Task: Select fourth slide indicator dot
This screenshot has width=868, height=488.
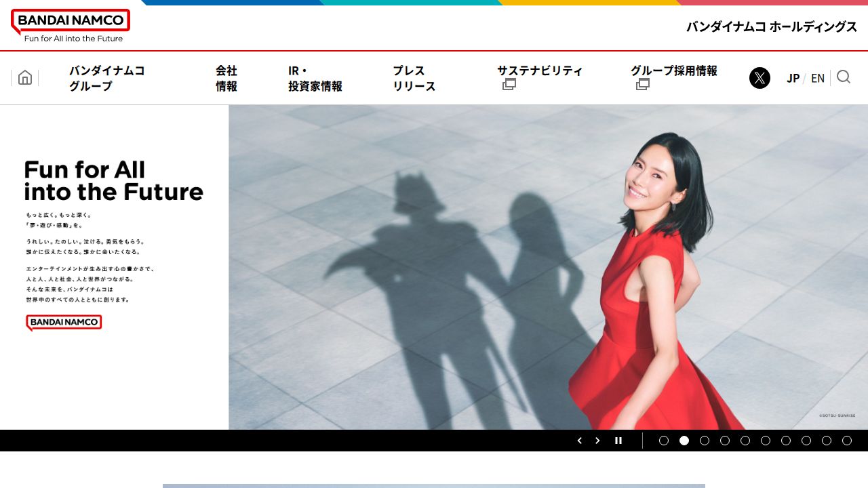Action: click(x=725, y=441)
